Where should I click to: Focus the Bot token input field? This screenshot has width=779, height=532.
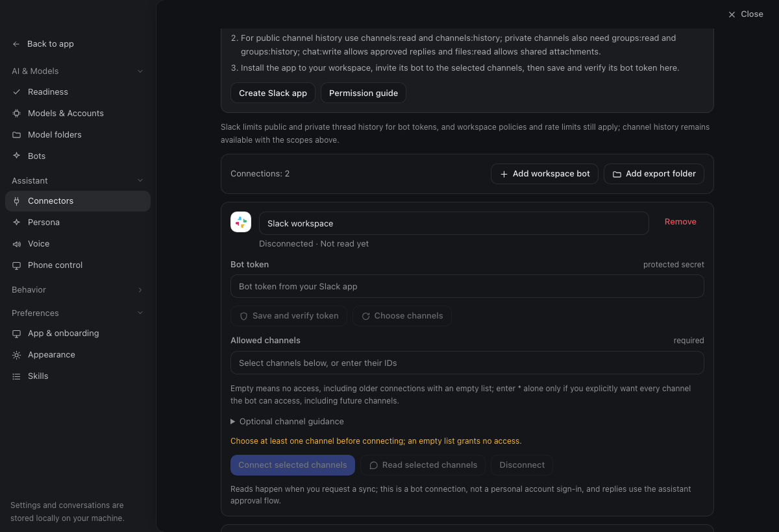[x=467, y=286]
